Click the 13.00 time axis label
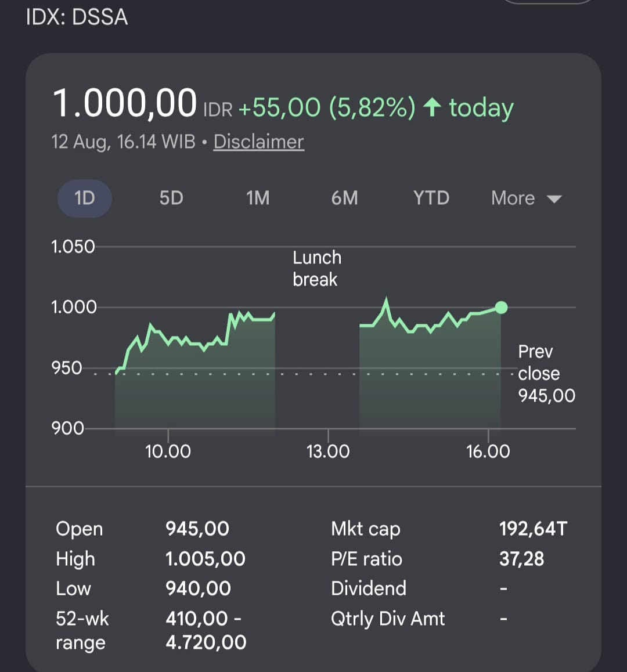 tap(328, 451)
